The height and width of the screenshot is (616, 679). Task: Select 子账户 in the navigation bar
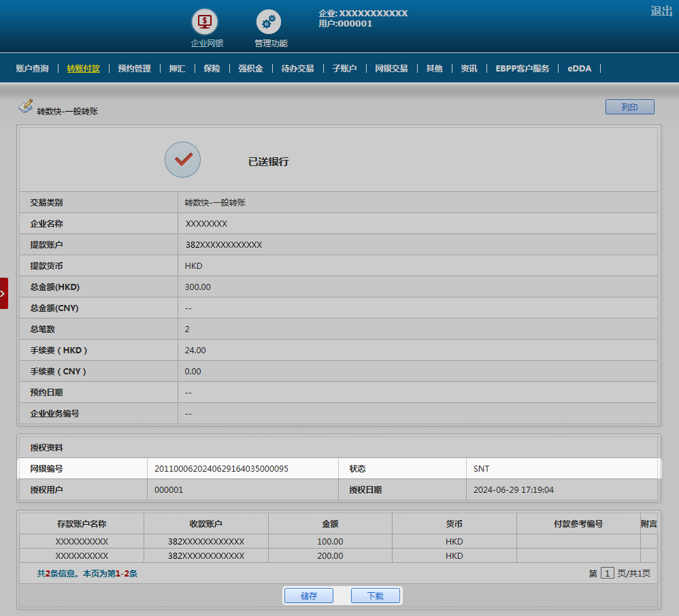pyautogui.click(x=344, y=69)
